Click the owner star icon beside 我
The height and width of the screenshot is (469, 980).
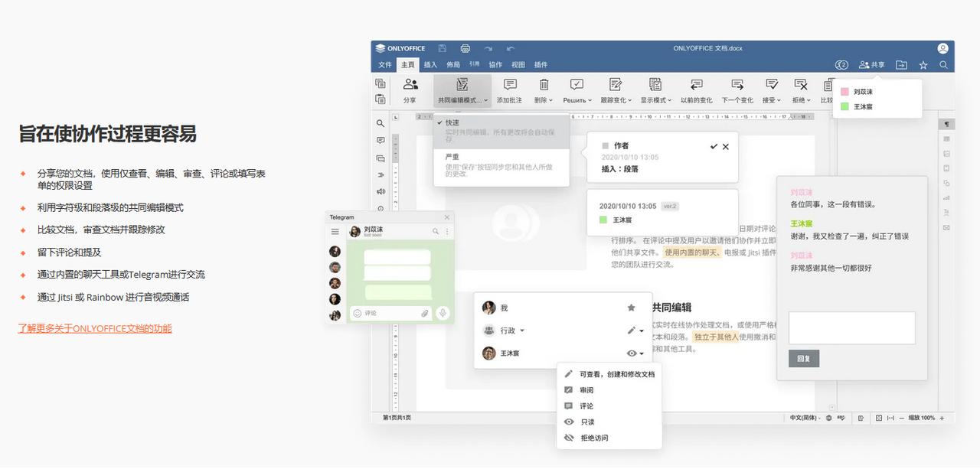point(632,308)
